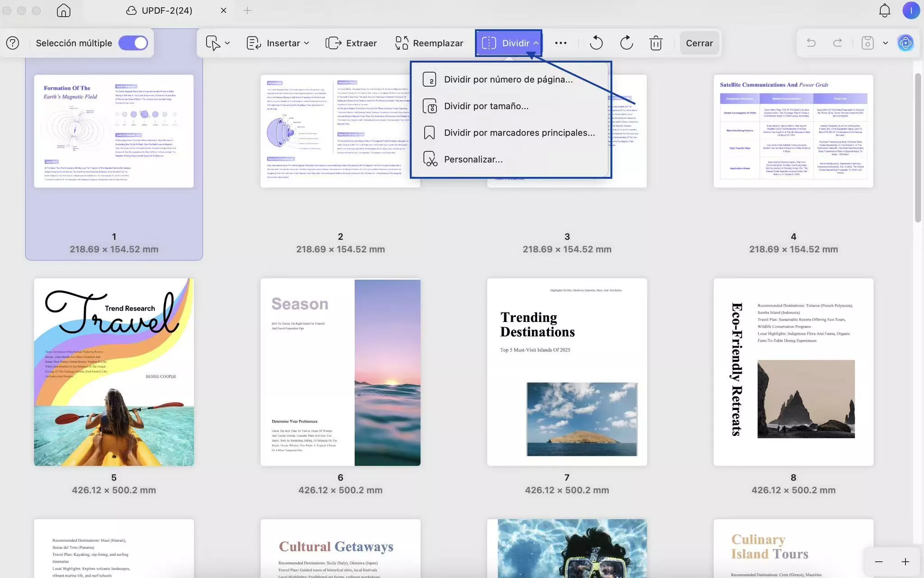Zoom in thumbnails with plus button
Image resolution: width=924 pixels, height=578 pixels.
click(905, 561)
